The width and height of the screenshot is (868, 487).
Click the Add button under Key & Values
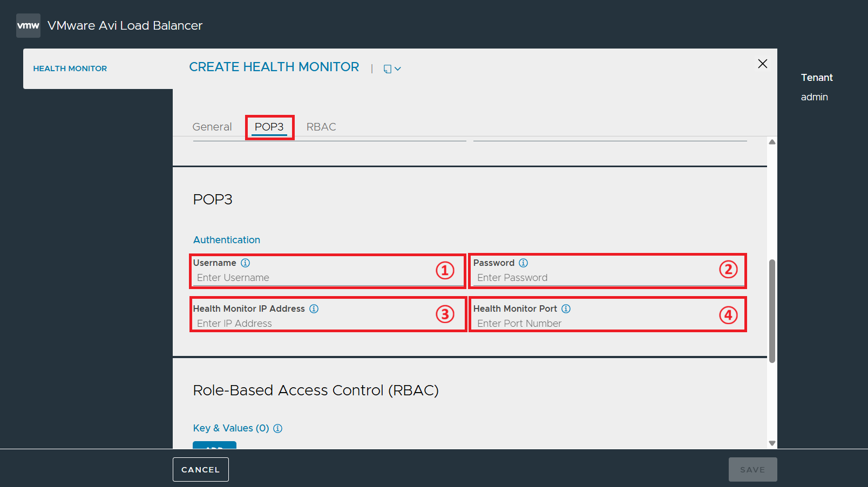tap(214, 445)
